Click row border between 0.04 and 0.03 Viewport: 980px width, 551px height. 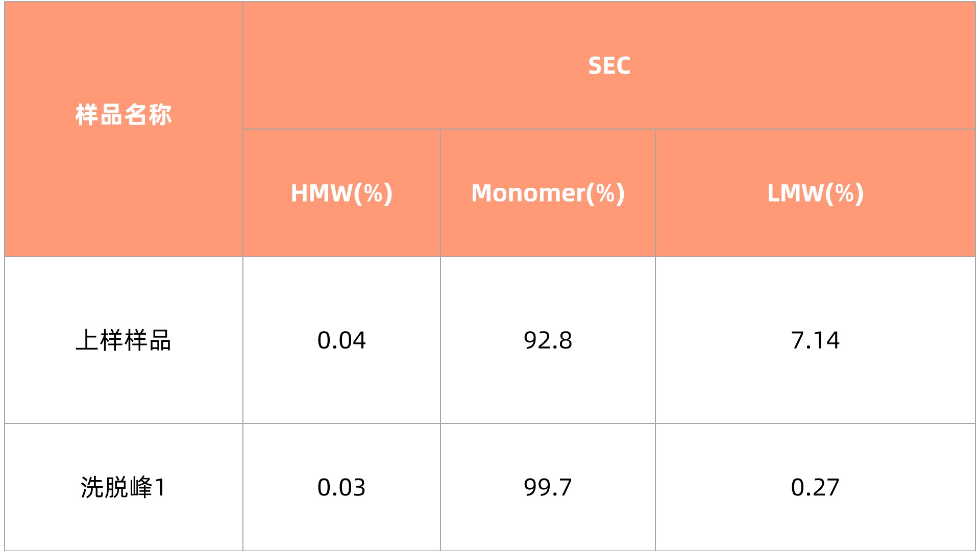(x=341, y=423)
